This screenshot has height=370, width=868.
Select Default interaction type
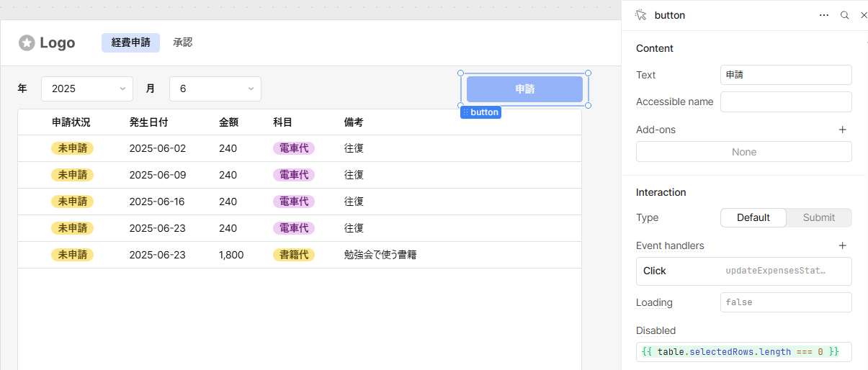[x=753, y=217]
